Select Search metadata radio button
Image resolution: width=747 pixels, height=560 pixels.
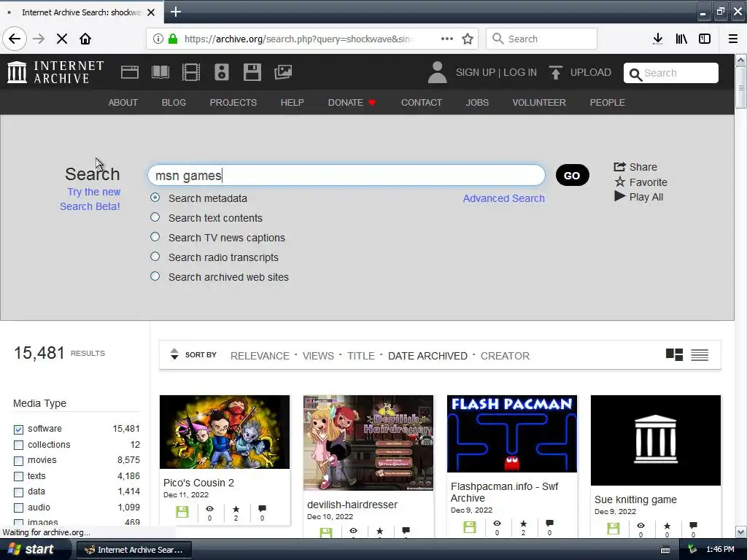tap(155, 197)
